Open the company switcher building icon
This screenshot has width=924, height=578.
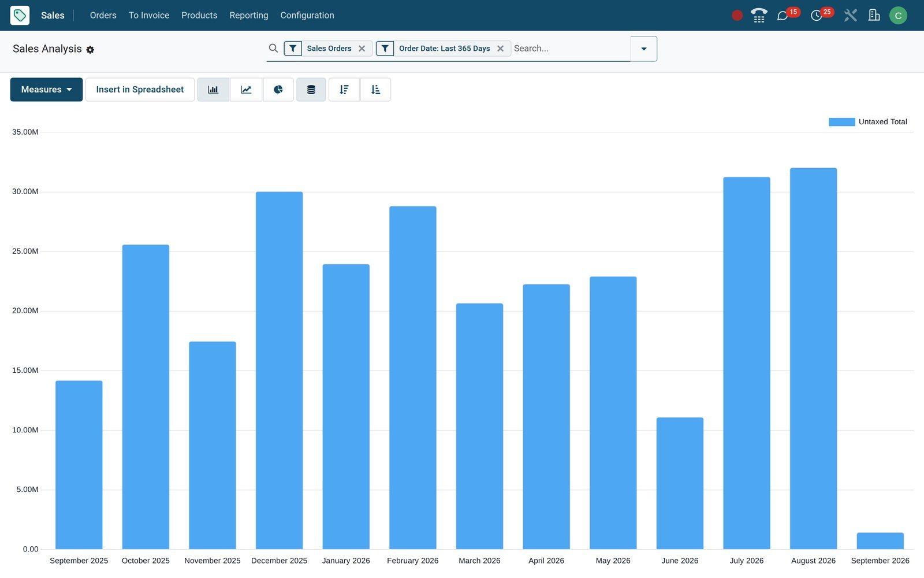click(874, 15)
